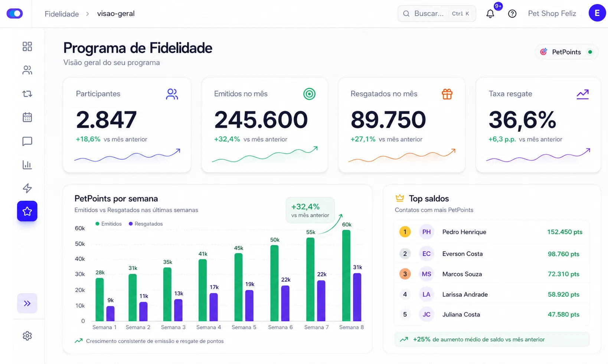Click the 245.600 emitted points value

coord(261,120)
